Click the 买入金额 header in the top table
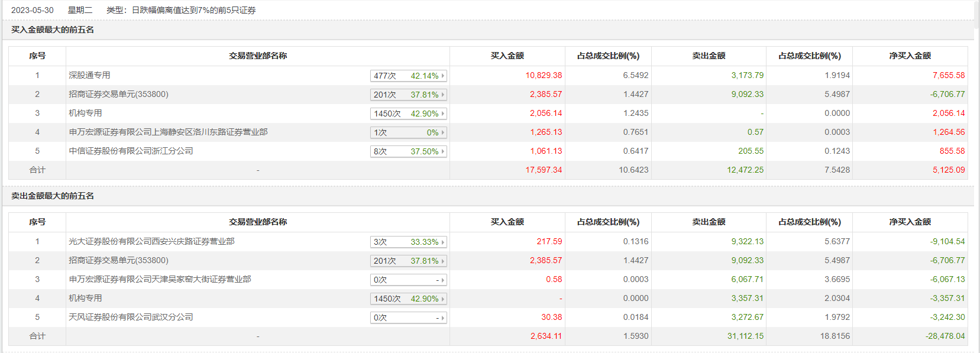The image size is (980, 353). [x=507, y=56]
